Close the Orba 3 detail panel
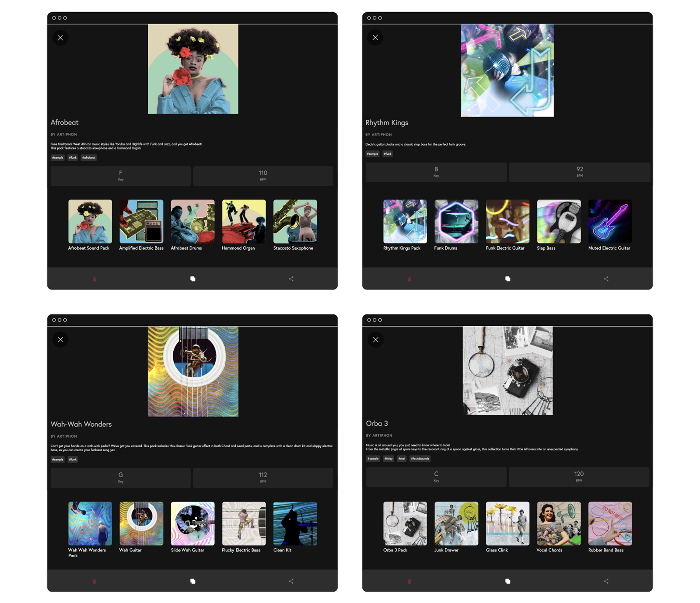Viewport: 700px width, 603px height. (x=376, y=340)
